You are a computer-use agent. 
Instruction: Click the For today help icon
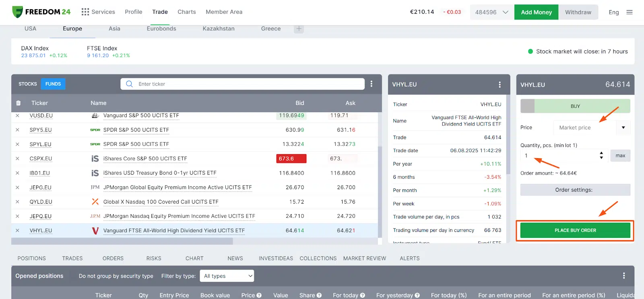pyautogui.click(x=362, y=295)
